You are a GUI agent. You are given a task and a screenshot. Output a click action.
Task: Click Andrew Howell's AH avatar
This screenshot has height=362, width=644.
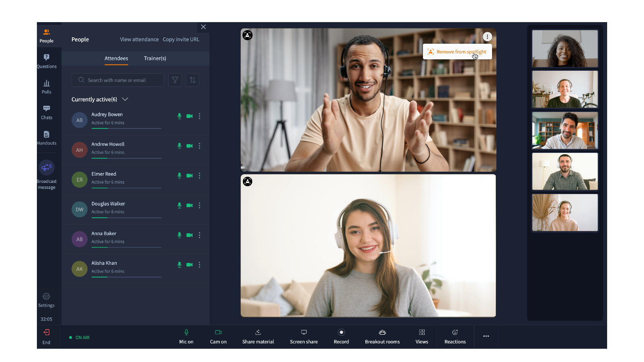coord(79,150)
